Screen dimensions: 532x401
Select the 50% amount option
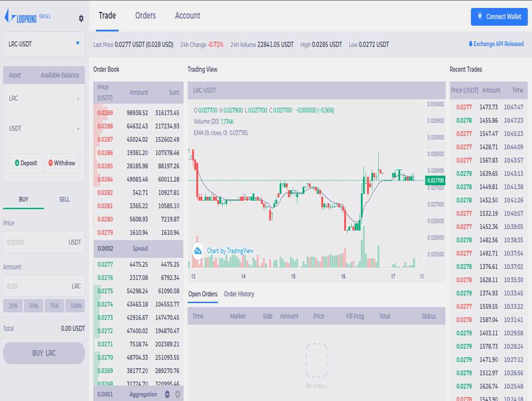tap(33, 306)
